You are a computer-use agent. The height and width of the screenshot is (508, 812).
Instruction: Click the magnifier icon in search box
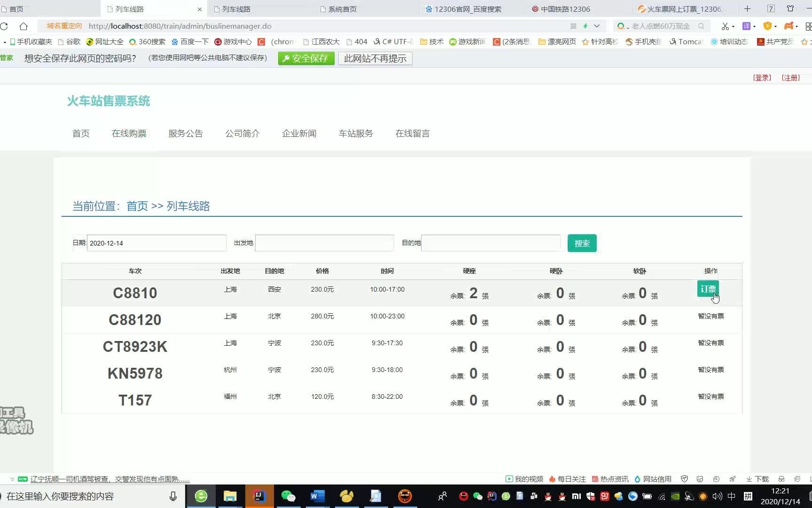tap(701, 26)
